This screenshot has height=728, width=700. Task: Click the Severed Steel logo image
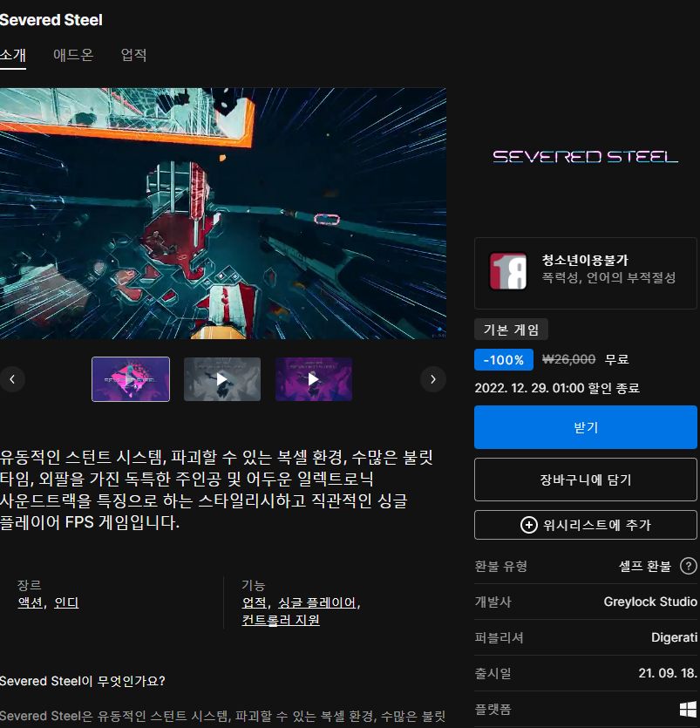click(x=585, y=157)
